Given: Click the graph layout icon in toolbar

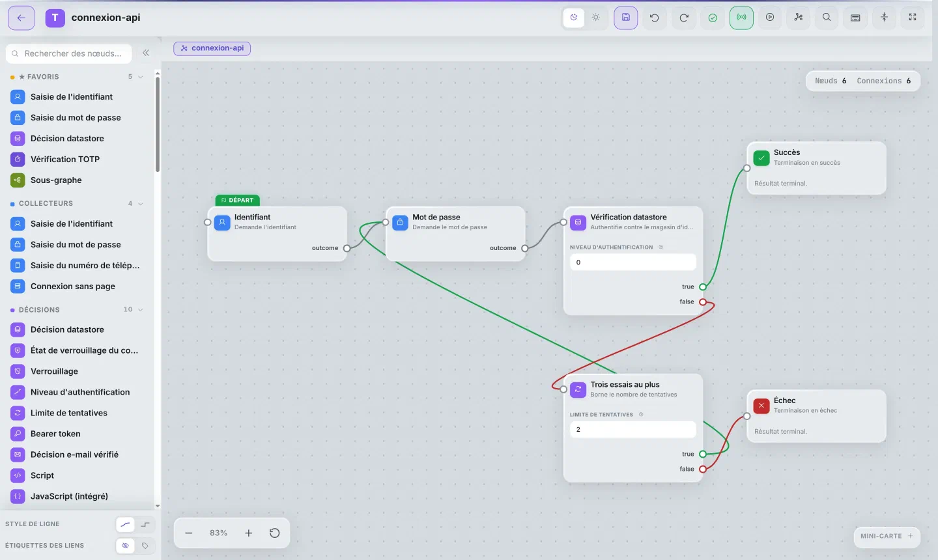Looking at the screenshot, I should point(799,18).
